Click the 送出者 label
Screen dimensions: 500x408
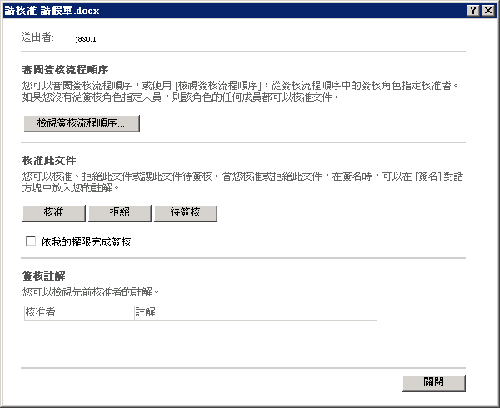click(x=37, y=37)
